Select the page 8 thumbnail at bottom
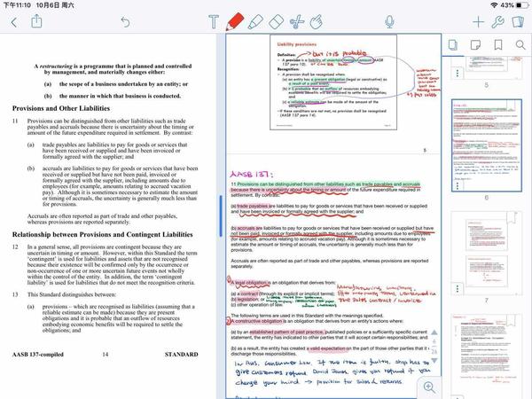The image size is (532, 399). [487, 356]
